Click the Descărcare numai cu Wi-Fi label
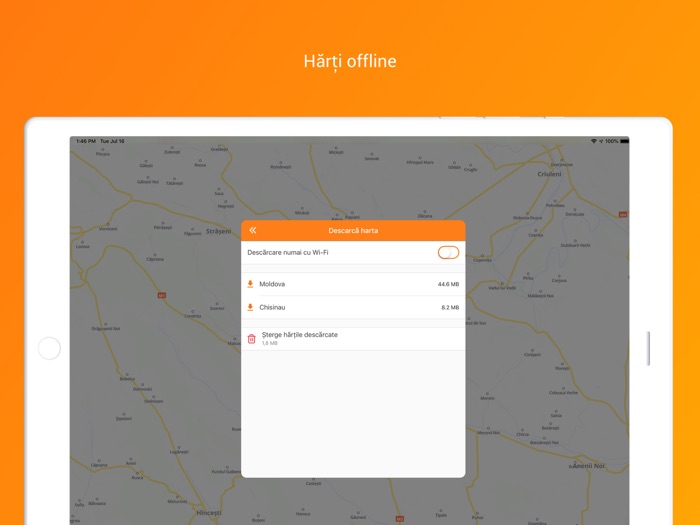 tap(288, 252)
